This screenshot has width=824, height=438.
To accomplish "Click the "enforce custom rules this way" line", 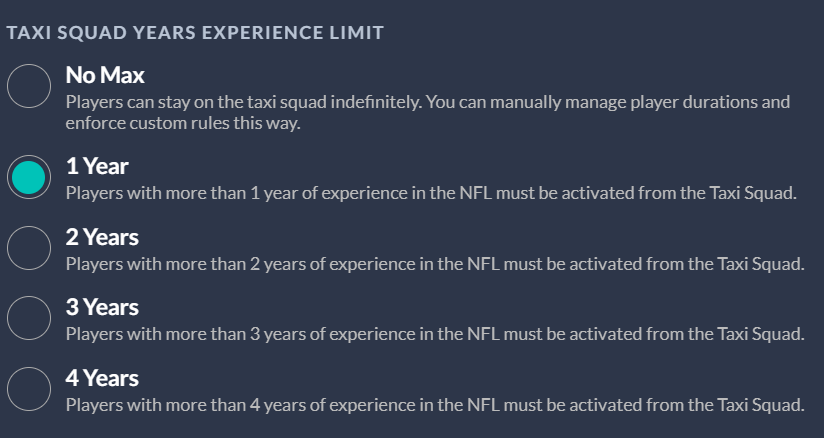I will click(x=183, y=123).
